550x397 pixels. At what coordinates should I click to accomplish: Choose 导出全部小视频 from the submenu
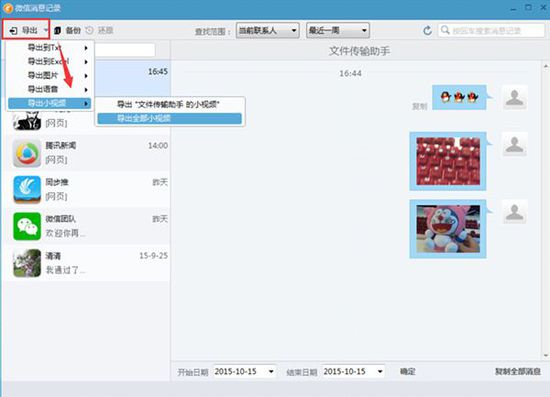coord(169,119)
